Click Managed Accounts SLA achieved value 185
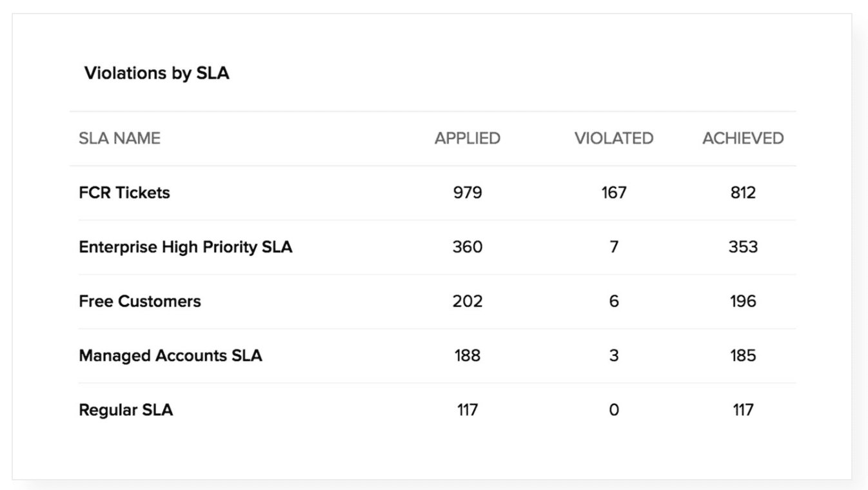This screenshot has width=868, height=490. [743, 355]
